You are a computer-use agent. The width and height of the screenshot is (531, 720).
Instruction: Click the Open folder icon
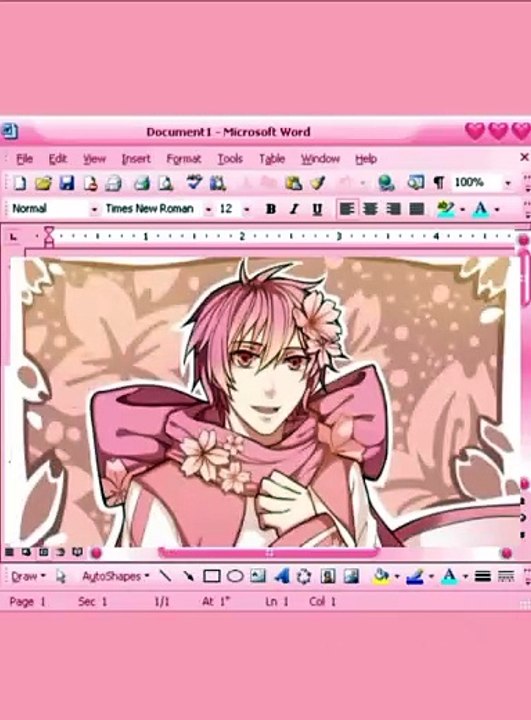pos(43,183)
